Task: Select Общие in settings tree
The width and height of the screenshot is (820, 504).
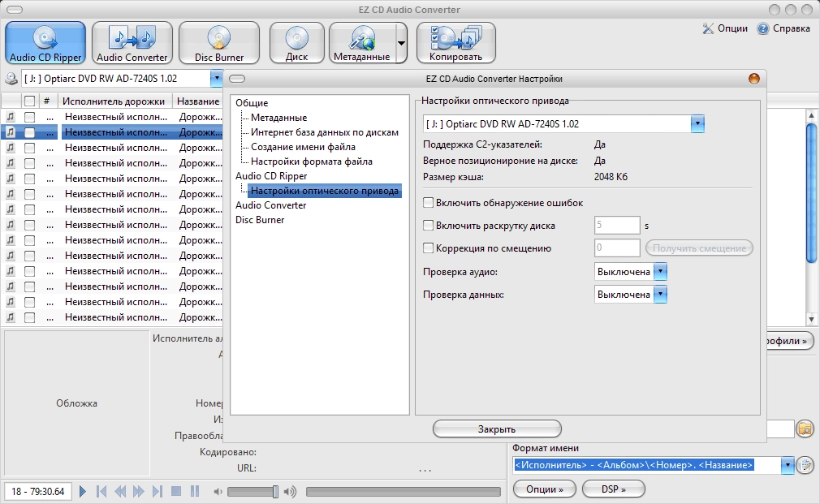Action: tap(252, 103)
